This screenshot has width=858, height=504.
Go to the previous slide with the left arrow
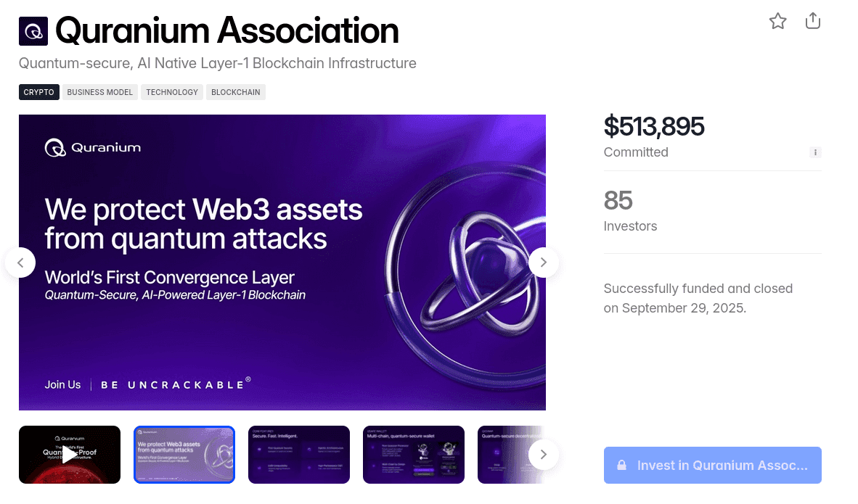pyautogui.click(x=20, y=263)
